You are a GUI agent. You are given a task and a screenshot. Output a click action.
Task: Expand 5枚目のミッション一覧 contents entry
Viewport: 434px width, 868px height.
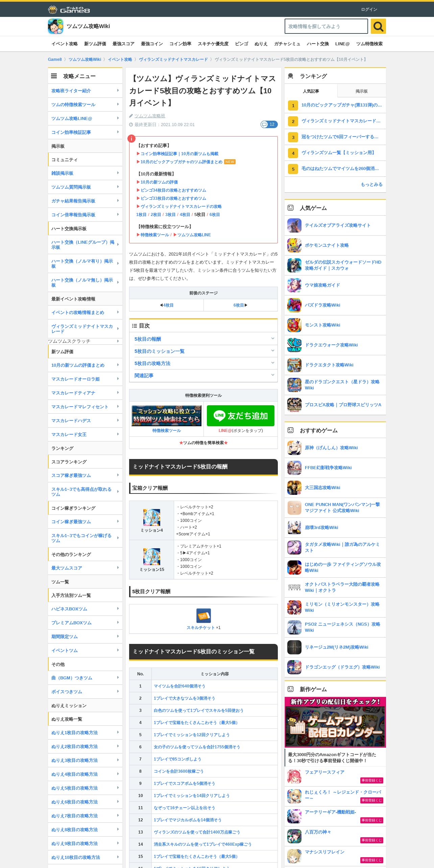pos(203,351)
